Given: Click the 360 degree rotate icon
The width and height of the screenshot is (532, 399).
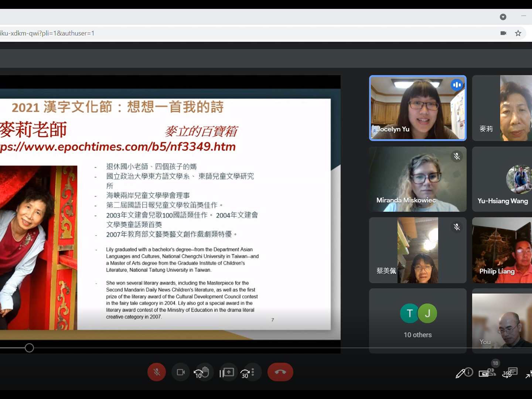Looking at the screenshot, I should [x=506, y=374].
